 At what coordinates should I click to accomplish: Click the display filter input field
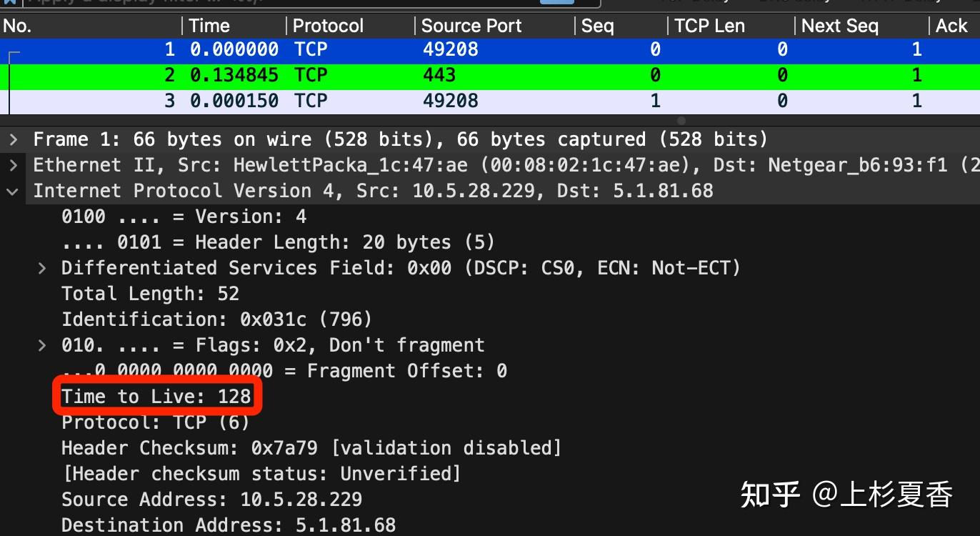pyautogui.click(x=286, y=2)
